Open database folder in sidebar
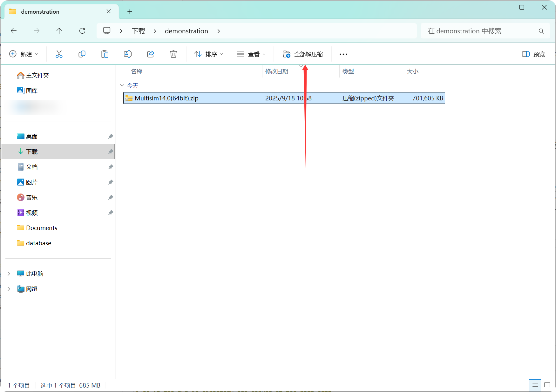 34,243
